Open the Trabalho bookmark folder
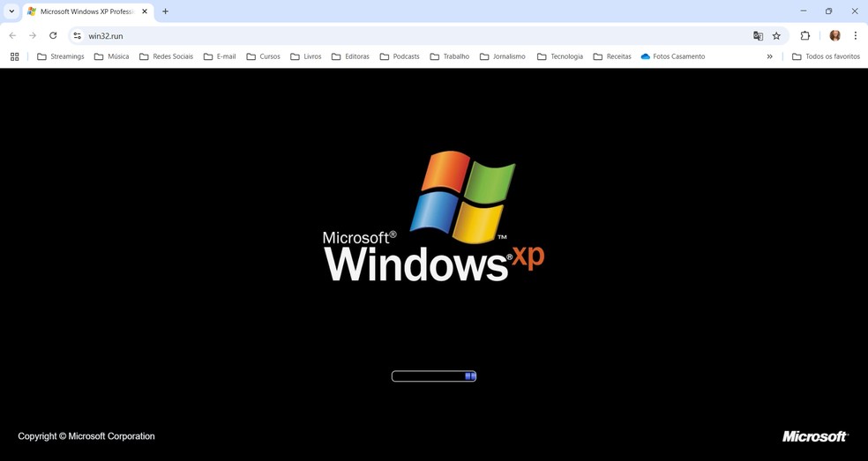Viewport: 868px width, 461px height. pyautogui.click(x=450, y=56)
